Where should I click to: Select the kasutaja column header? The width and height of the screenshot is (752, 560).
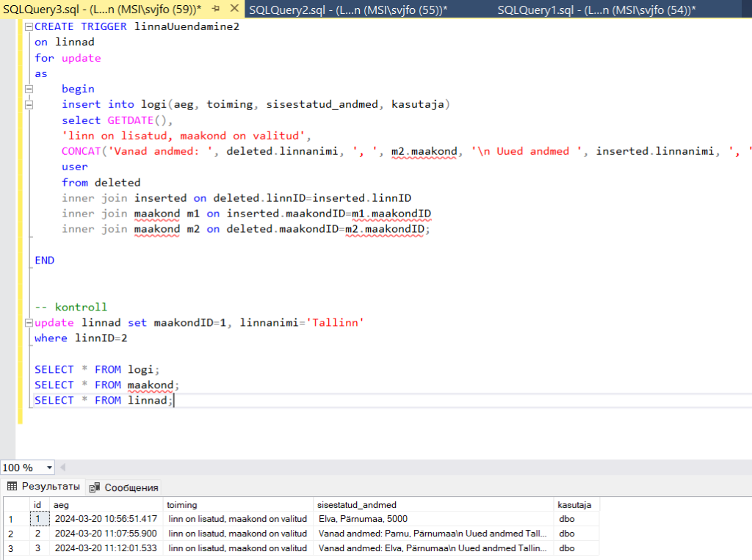[x=577, y=505]
